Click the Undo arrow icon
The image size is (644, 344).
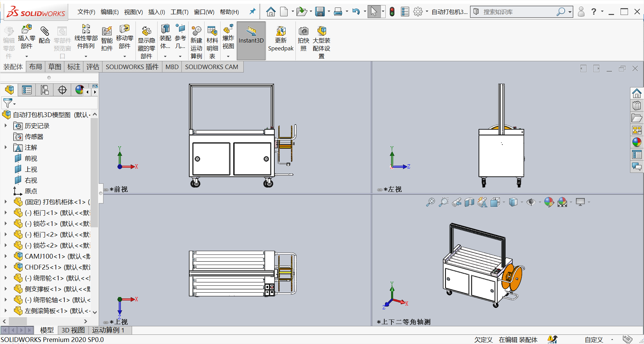pyautogui.click(x=356, y=12)
